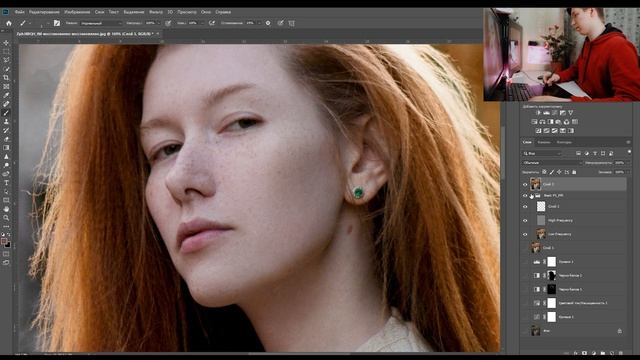Open the Слои menu
This screenshot has height=360, width=640.
(x=99, y=12)
